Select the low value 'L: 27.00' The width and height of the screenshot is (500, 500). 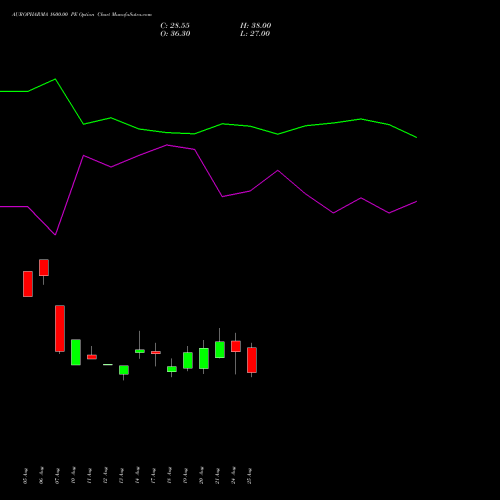point(255,34)
